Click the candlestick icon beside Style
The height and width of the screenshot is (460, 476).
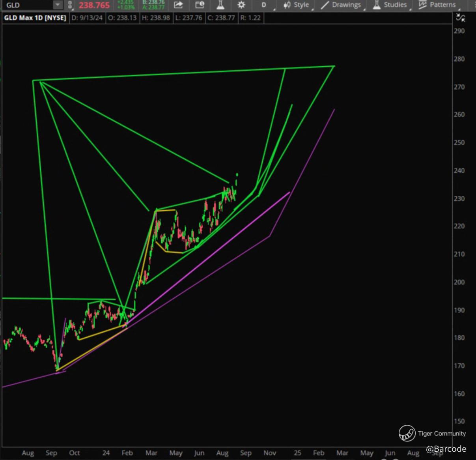click(x=287, y=5)
